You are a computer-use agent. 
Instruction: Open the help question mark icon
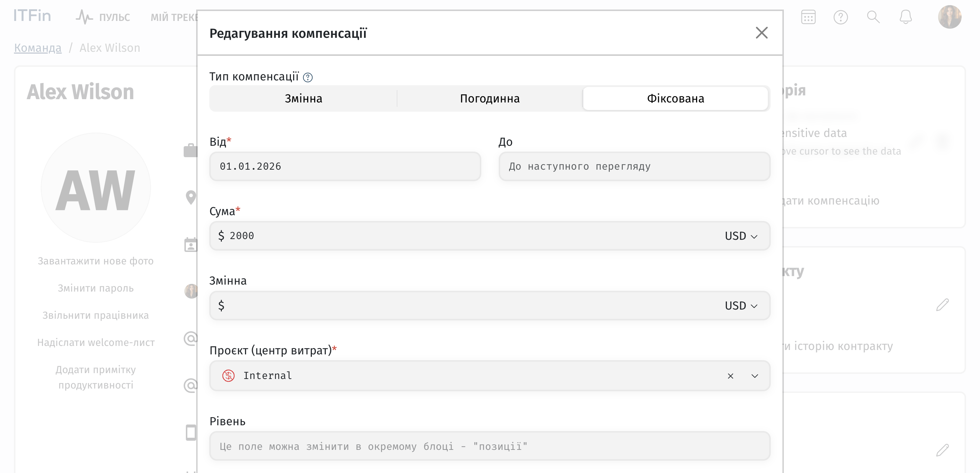[x=841, y=17]
